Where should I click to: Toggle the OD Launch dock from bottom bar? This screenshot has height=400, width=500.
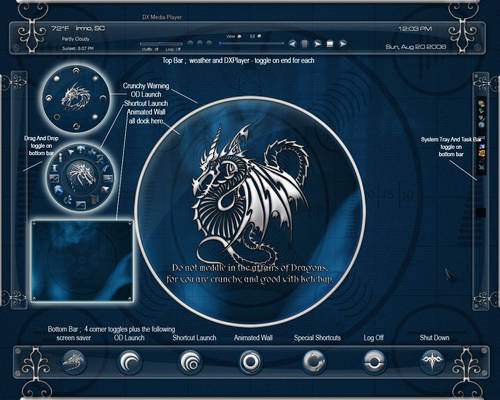point(129,362)
